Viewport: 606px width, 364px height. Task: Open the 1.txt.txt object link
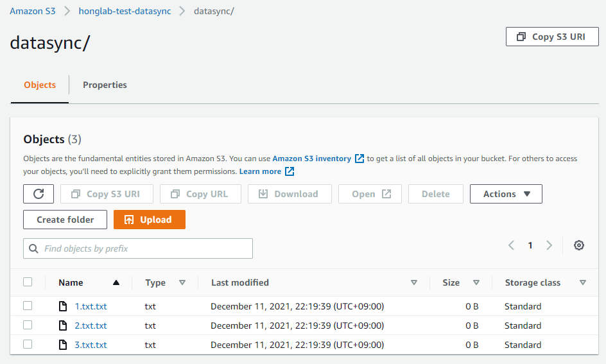91,306
